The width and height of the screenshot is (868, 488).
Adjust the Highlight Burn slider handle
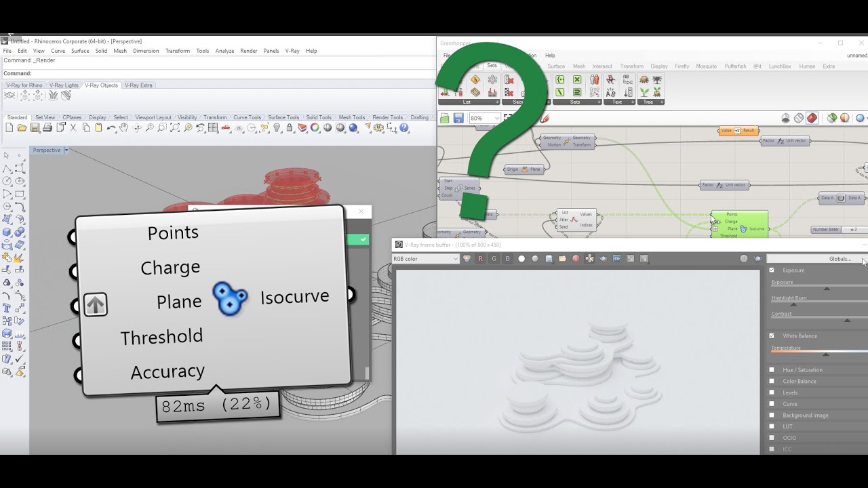[x=793, y=304]
